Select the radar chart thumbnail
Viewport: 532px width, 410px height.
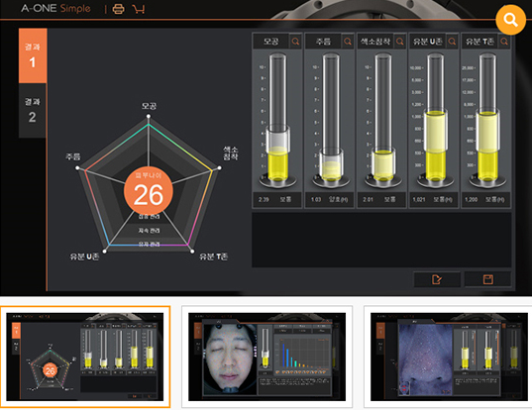(85, 357)
